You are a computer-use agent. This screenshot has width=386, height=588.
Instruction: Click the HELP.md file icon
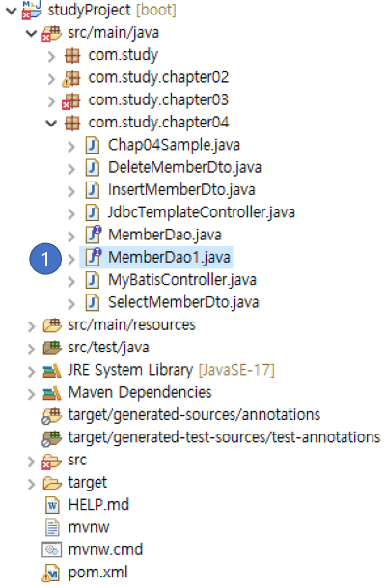(x=52, y=505)
